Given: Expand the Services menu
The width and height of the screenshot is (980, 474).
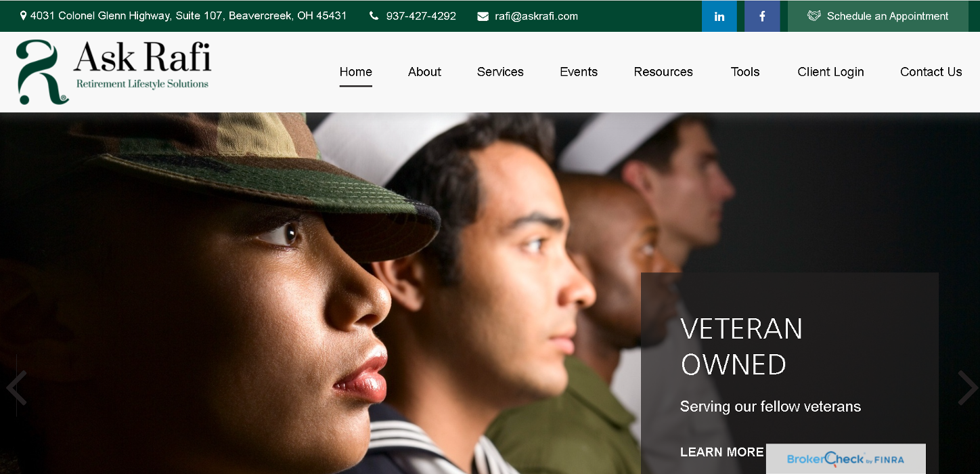Looking at the screenshot, I should coord(500,72).
